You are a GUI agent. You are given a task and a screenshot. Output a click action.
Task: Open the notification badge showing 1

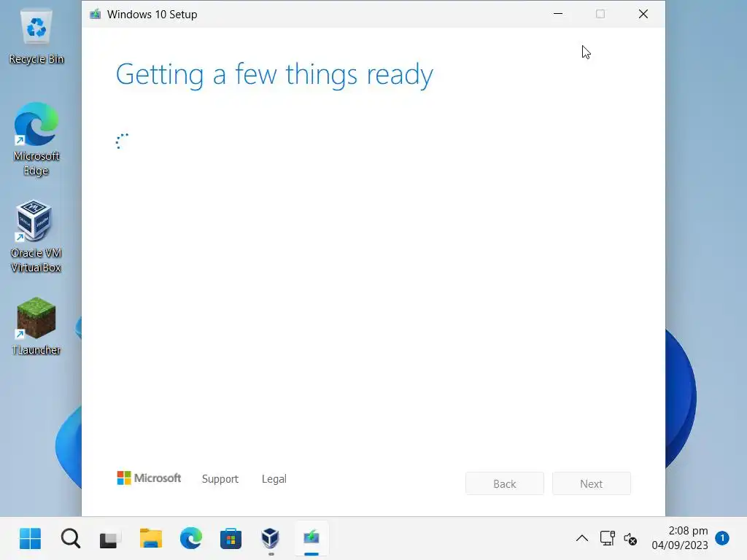tap(722, 537)
